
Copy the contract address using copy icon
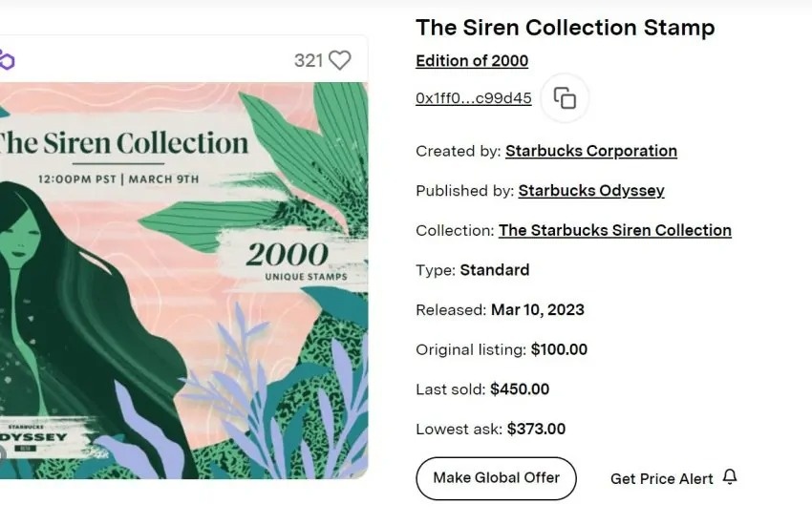[x=565, y=98]
